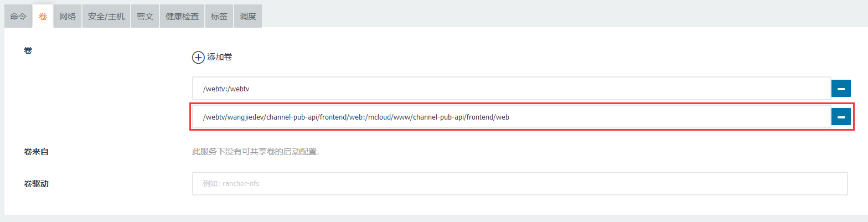Focus the 卷驱动 input with rancher-nfs placeholder

coord(519,184)
